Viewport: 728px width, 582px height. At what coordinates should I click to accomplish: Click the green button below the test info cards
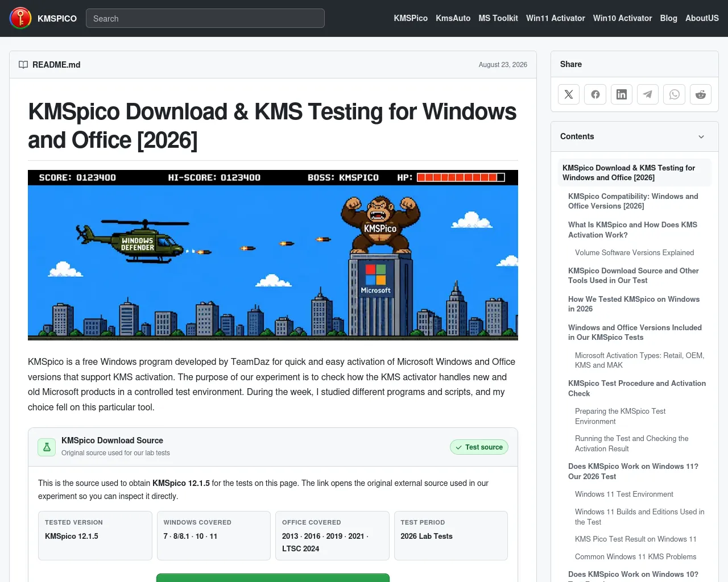coord(273,578)
